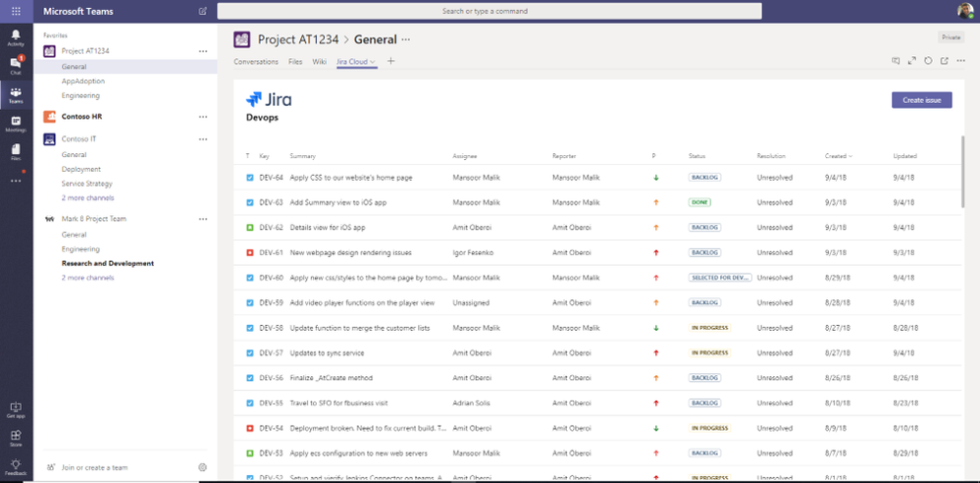Viewport: 980px width, 483px height.
Task: Open Jira tab in external website
Action: click(x=945, y=61)
